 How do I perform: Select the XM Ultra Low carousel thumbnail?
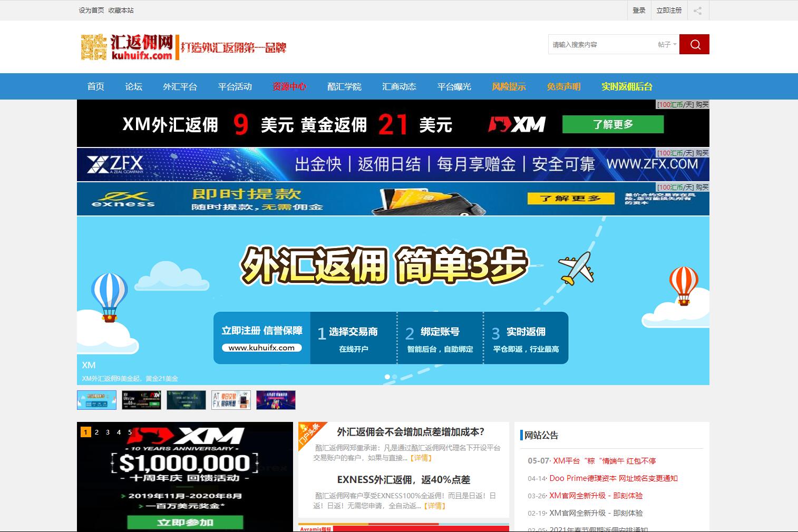[141, 400]
